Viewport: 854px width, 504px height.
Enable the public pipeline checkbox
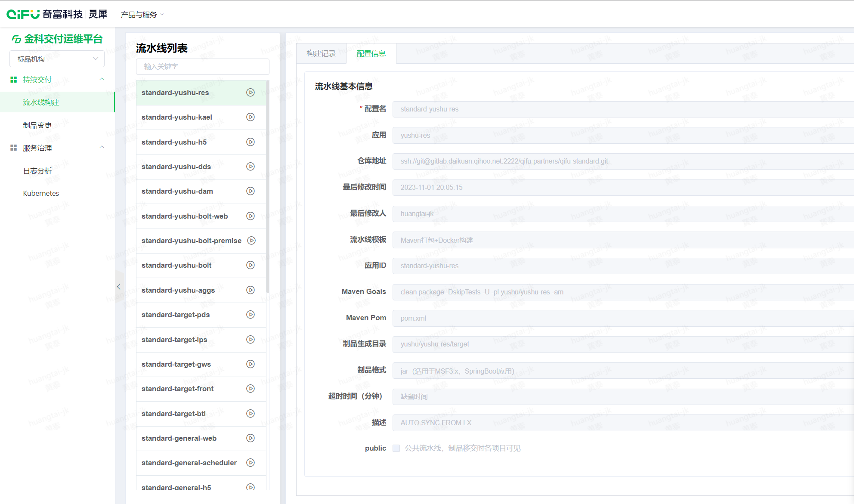click(396, 448)
